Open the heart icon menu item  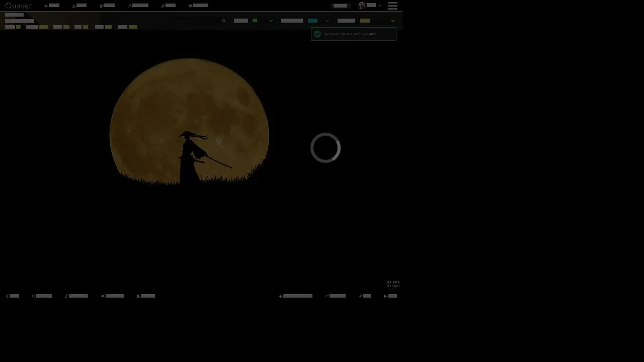coord(198,6)
